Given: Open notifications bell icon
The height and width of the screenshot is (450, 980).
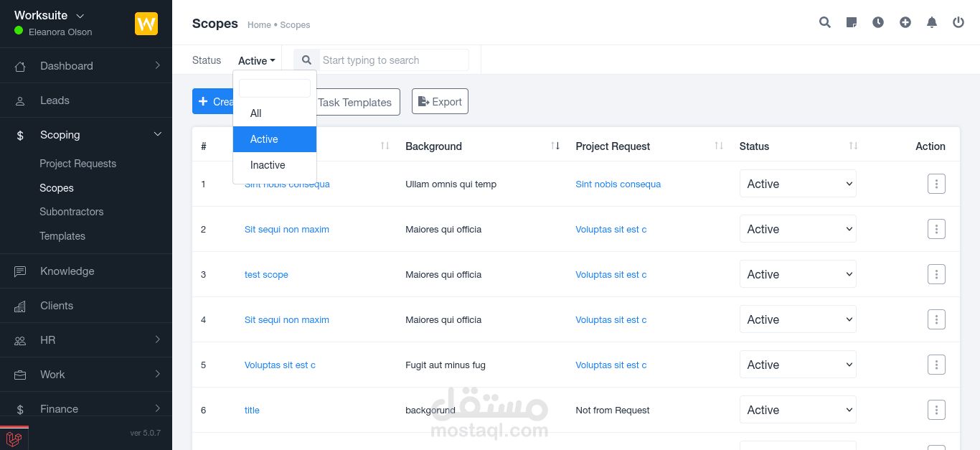Looking at the screenshot, I should (932, 22).
